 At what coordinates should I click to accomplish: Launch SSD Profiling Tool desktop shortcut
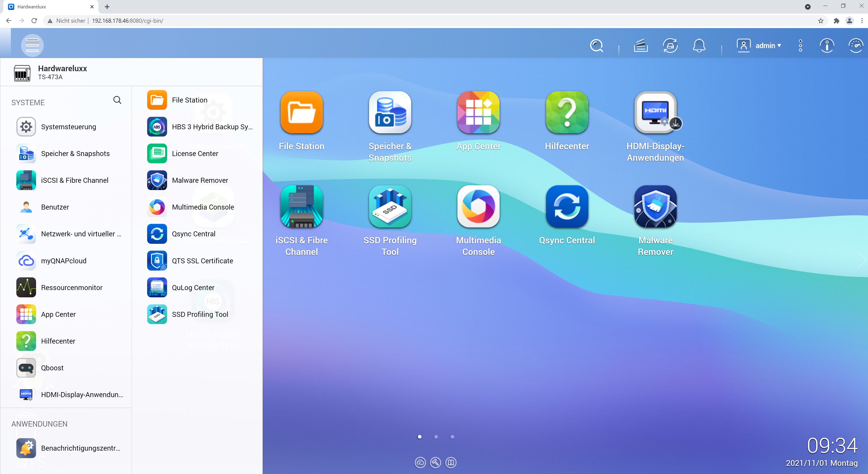tap(390, 206)
